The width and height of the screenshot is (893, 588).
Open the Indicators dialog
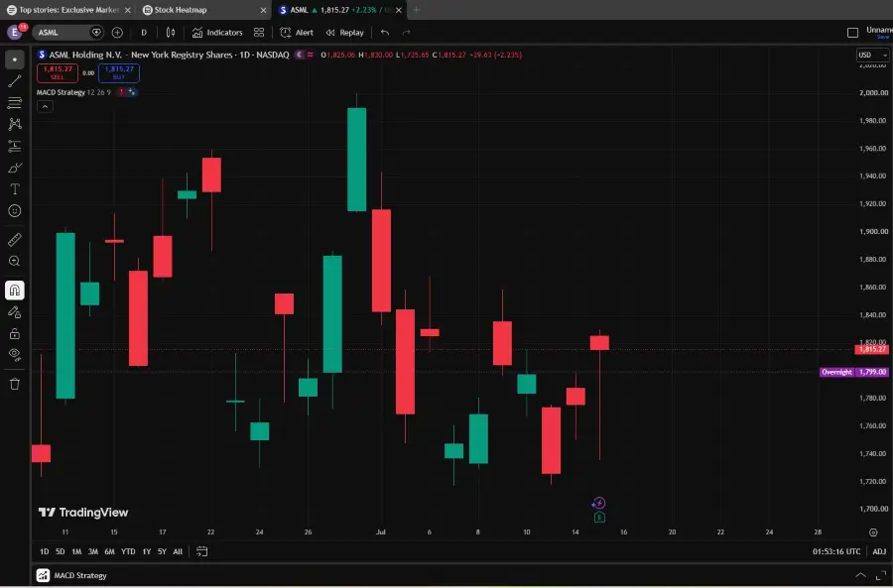[217, 33]
